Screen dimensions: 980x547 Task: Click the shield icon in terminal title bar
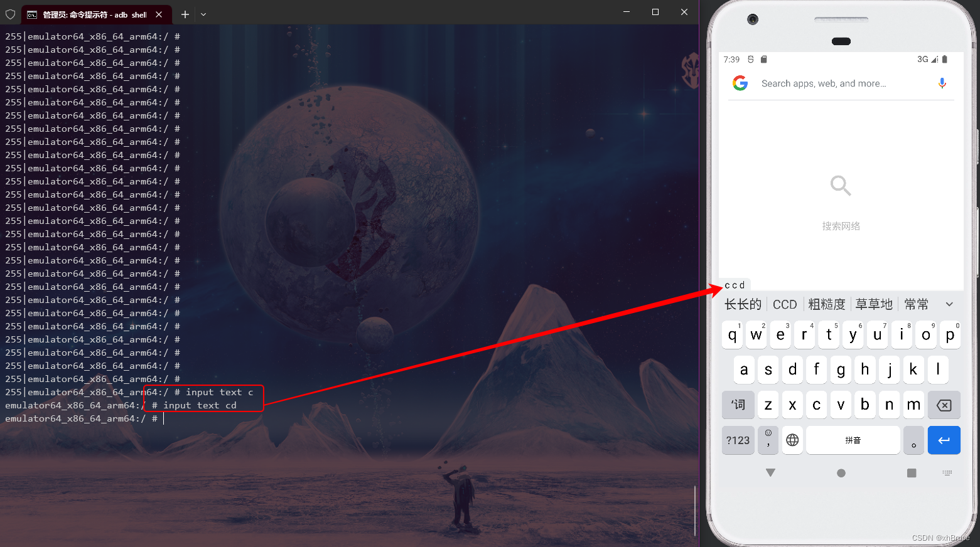(10, 14)
